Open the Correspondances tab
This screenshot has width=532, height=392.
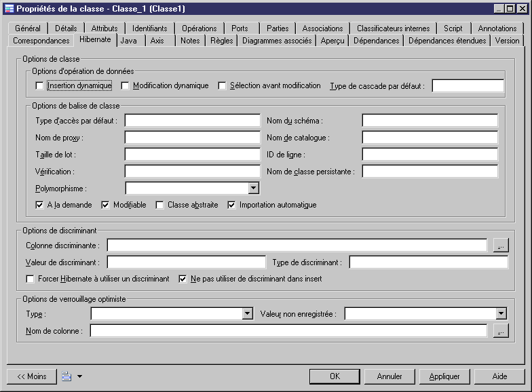pos(41,41)
